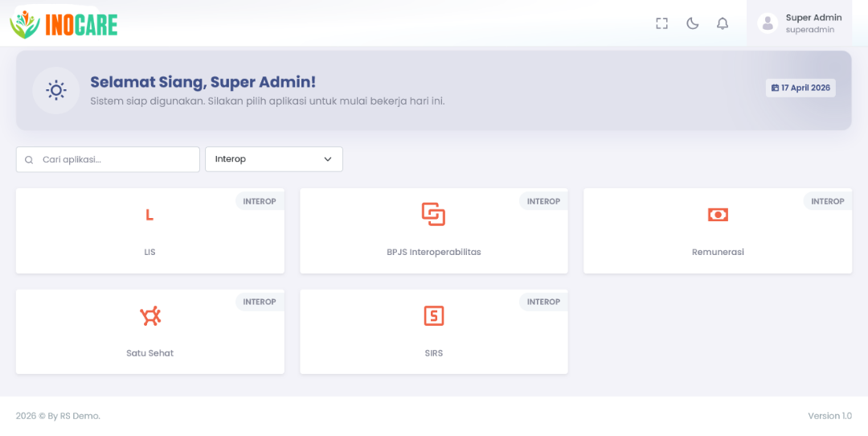868x436 pixels.
Task: Click the sun greeting icon
Action: tap(56, 90)
